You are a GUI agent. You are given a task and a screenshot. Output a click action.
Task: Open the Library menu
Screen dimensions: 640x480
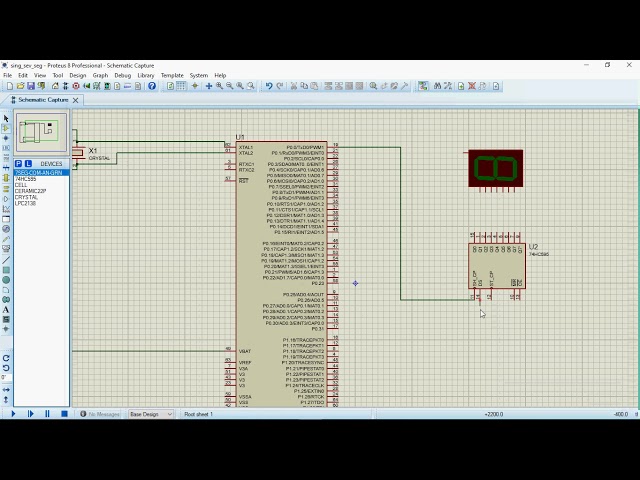[146, 75]
